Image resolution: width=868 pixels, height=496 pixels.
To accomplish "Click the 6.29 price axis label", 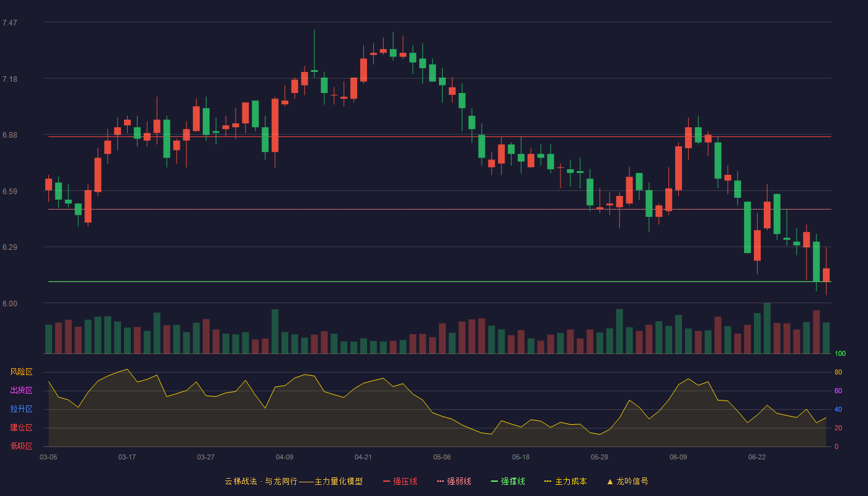I will pos(10,247).
